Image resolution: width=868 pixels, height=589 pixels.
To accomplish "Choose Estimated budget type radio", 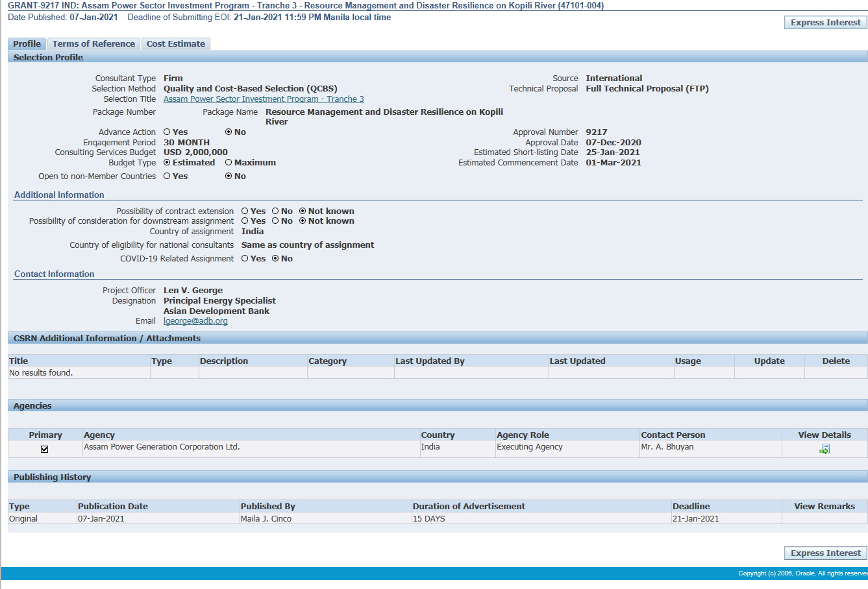I will [167, 162].
